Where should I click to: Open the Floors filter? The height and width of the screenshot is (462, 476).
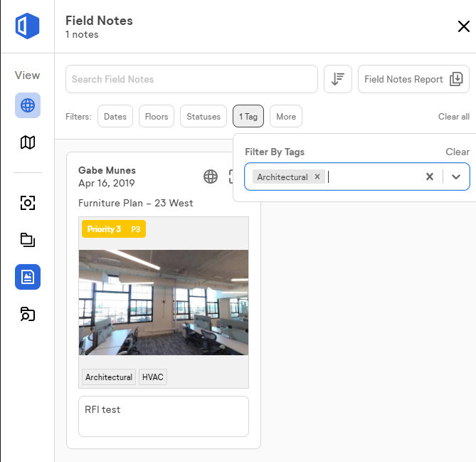click(x=157, y=116)
